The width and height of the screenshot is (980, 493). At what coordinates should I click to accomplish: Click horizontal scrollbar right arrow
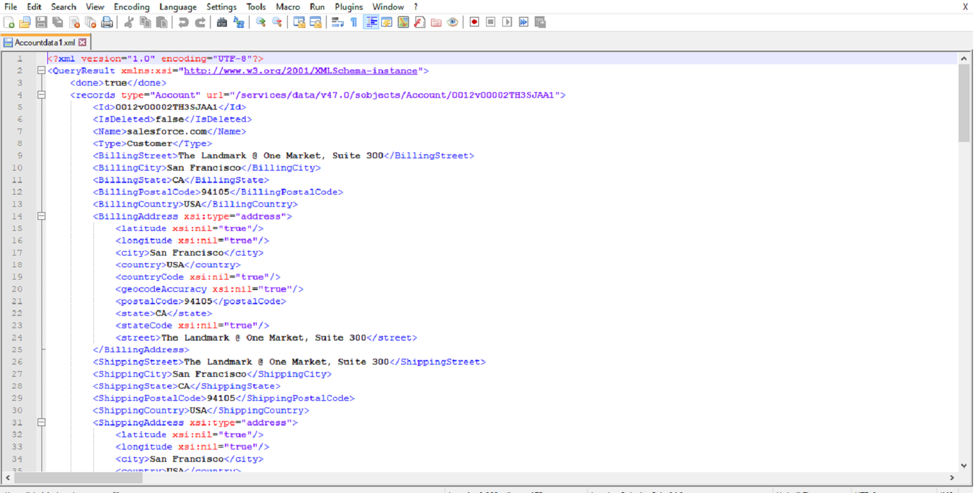(x=951, y=477)
